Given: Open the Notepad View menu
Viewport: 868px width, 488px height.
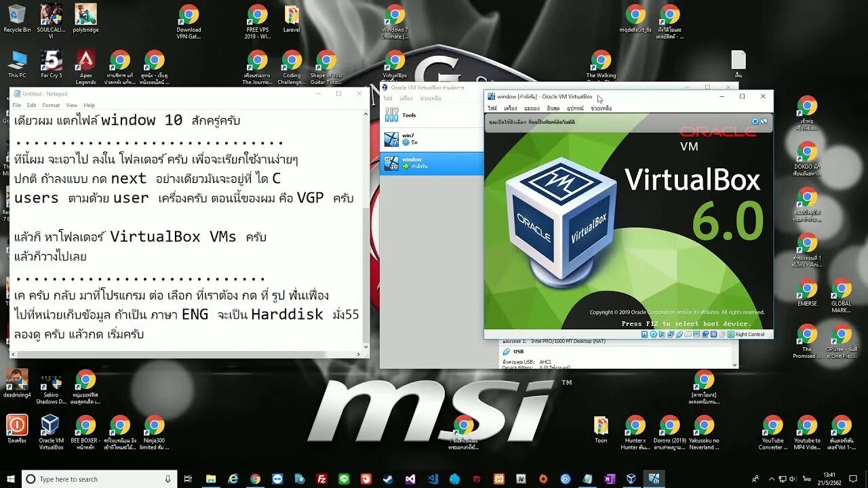Looking at the screenshot, I should click(x=71, y=105).
